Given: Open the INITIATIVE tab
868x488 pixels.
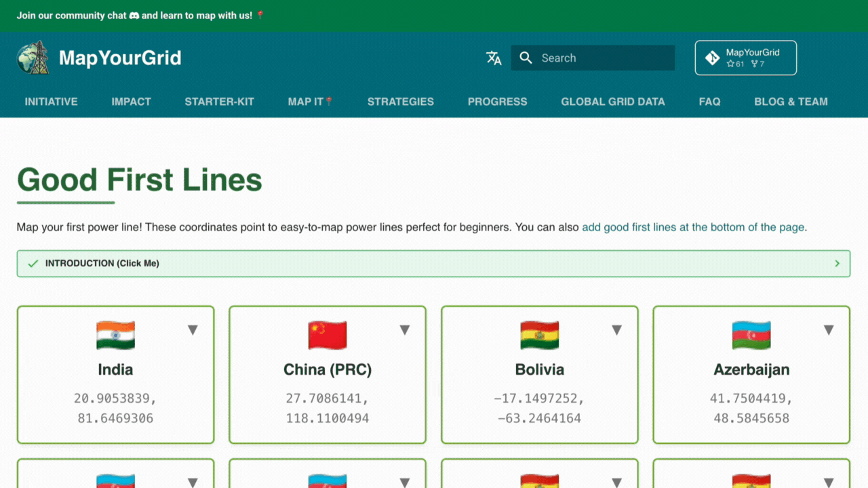Looking at the screenshot, I should click(52, 102).
